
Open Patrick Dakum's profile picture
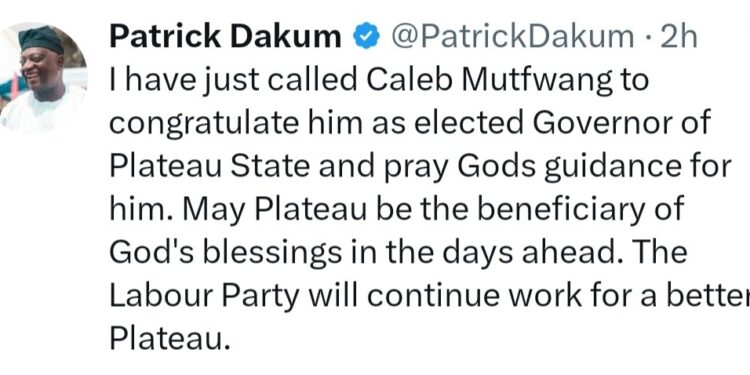[43, 77]
